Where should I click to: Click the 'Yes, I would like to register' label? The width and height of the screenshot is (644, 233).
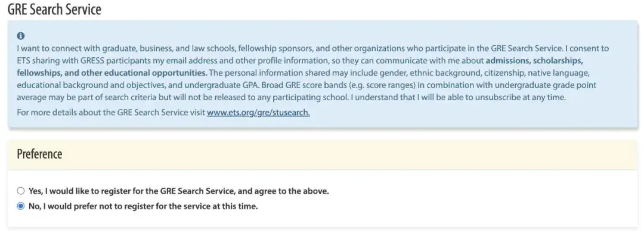(179, 191)
